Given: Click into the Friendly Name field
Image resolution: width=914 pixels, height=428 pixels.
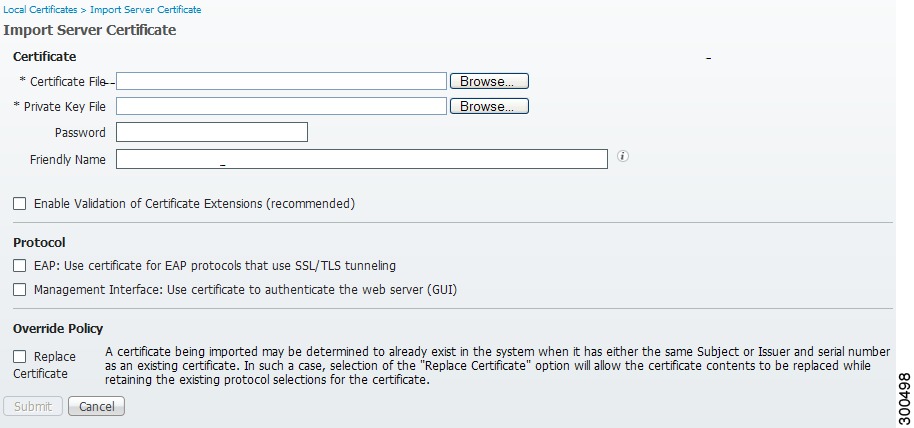Looking at the screenshot, I should tap(361, 159).
